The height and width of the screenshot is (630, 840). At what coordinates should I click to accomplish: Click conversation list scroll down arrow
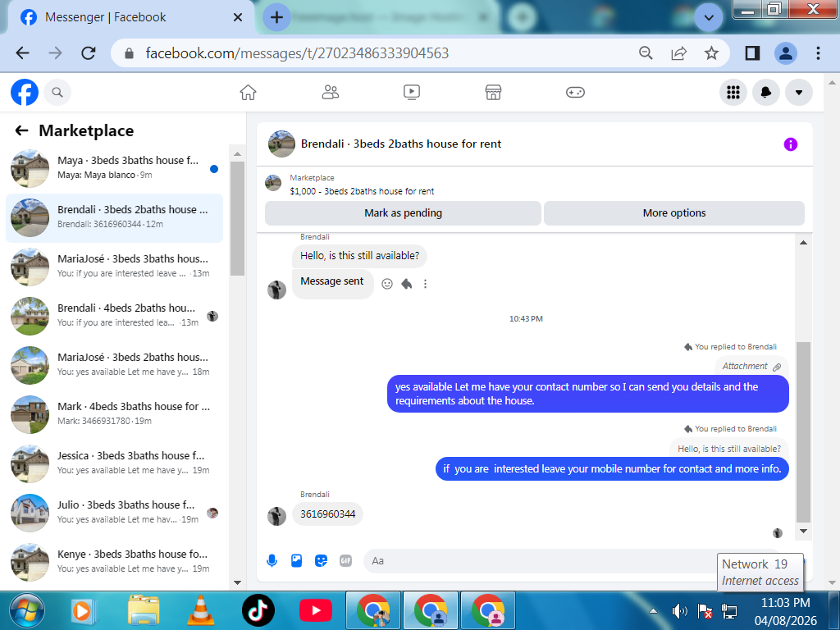click(x=237, y=582)
